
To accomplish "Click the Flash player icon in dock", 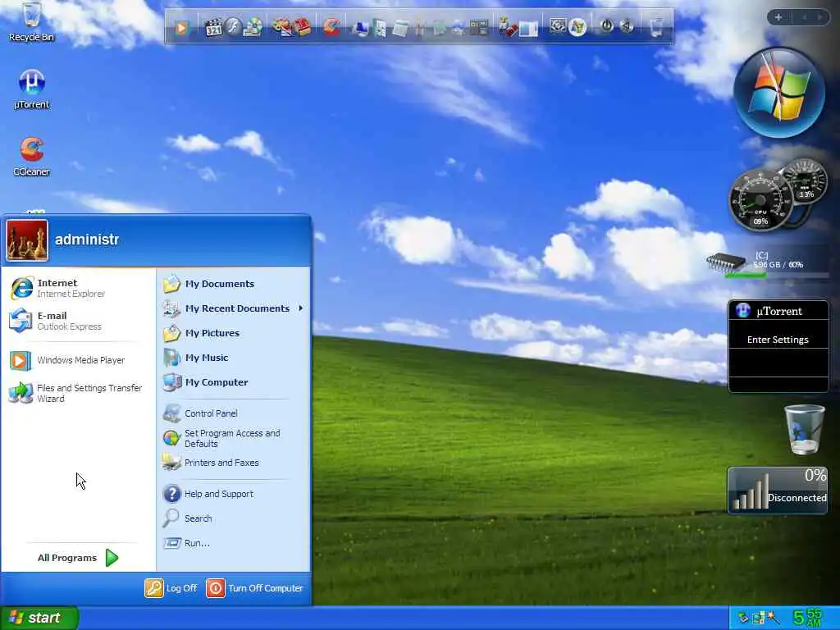I will (234, 26).
